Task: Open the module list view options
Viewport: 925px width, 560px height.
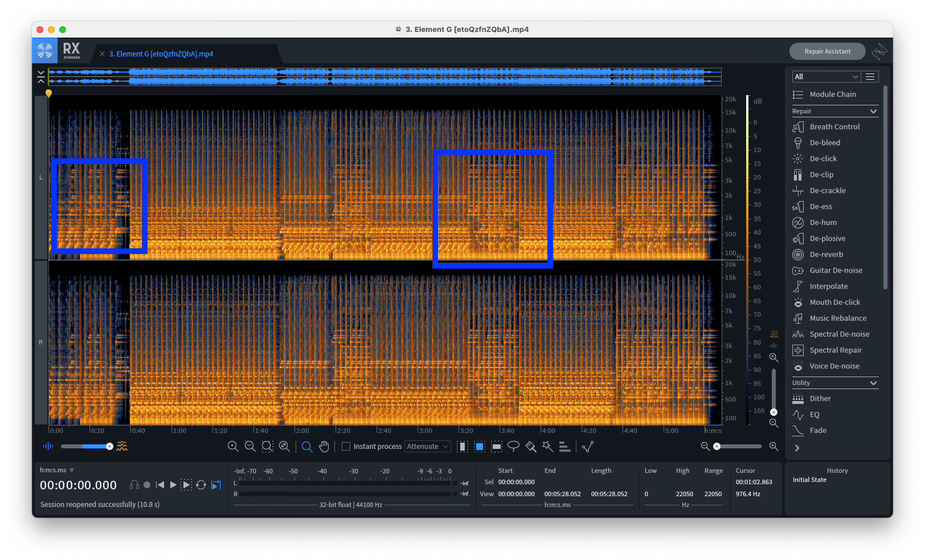Action: [870, 76]
